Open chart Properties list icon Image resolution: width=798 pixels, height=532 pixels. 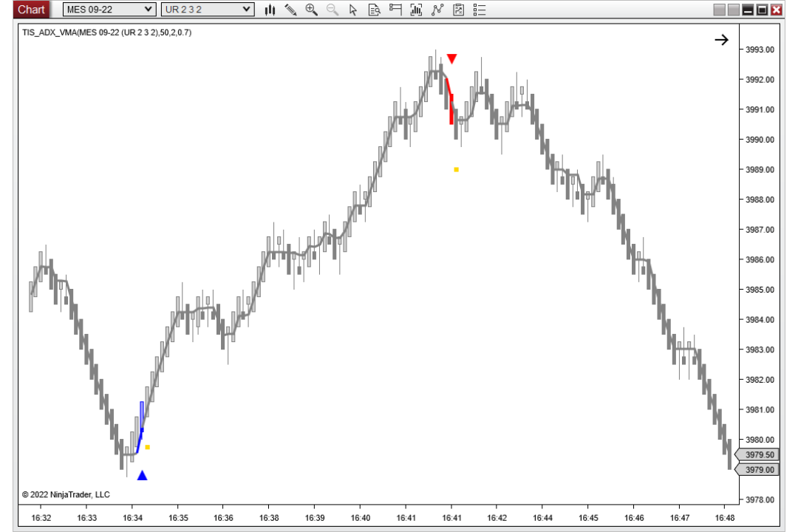pyautogui.click(x=480, y=10)
